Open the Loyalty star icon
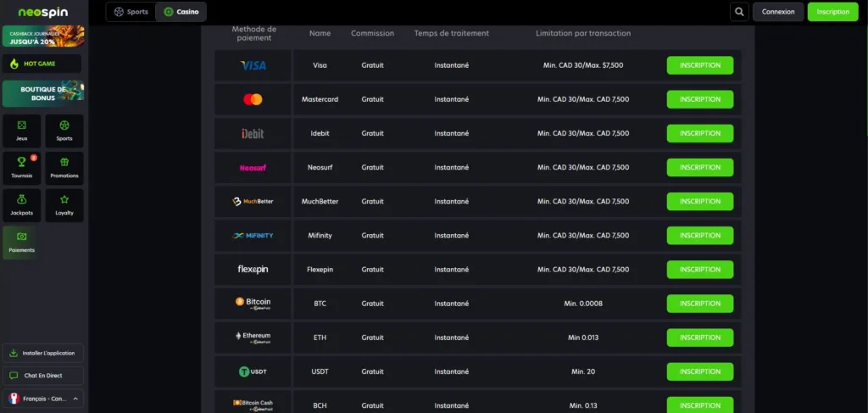The width and height of the screenshot is (868, 413). (64, 200)
